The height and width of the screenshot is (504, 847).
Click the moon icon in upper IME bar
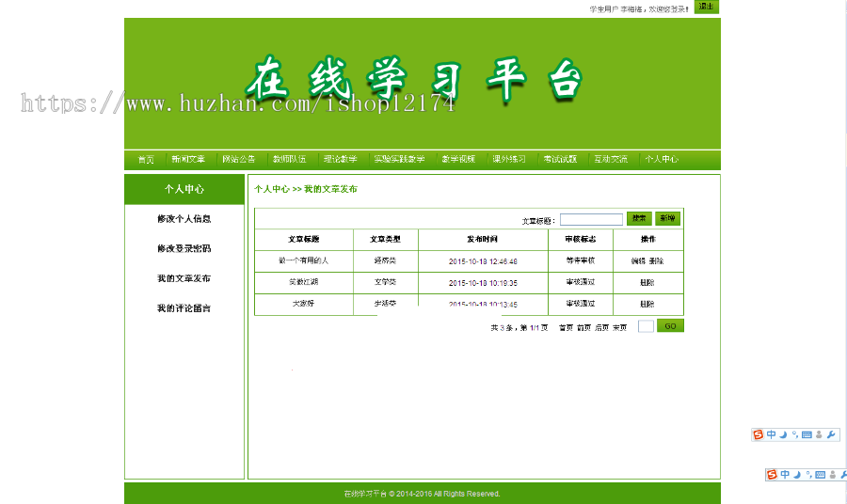point(783,435)
